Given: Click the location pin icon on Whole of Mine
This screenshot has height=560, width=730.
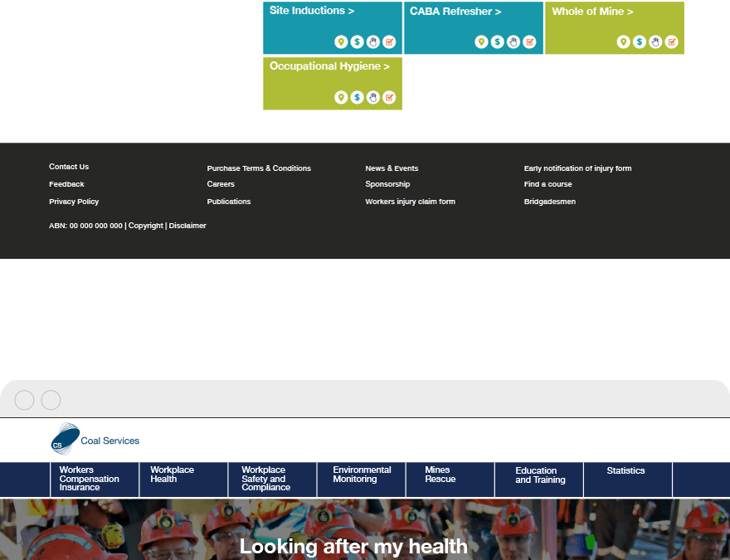Looking at the screenshot, I should pos(623,41).
